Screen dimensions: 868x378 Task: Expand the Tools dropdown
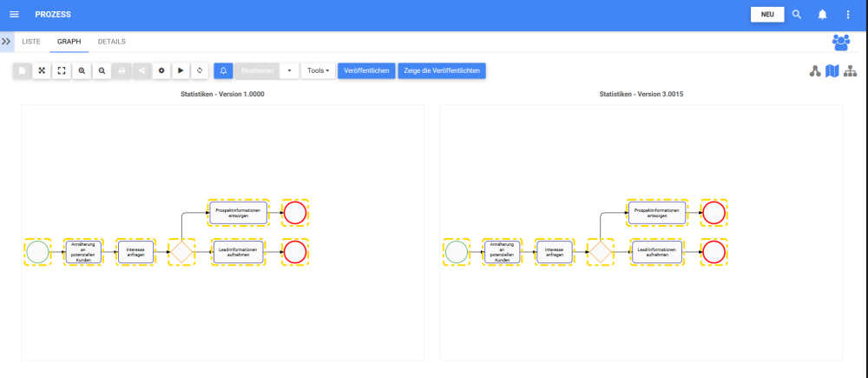[x=319, y=70]
